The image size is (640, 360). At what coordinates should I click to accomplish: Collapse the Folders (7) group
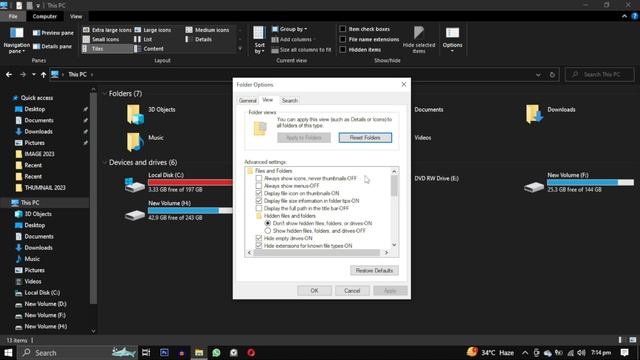(104, 93)
